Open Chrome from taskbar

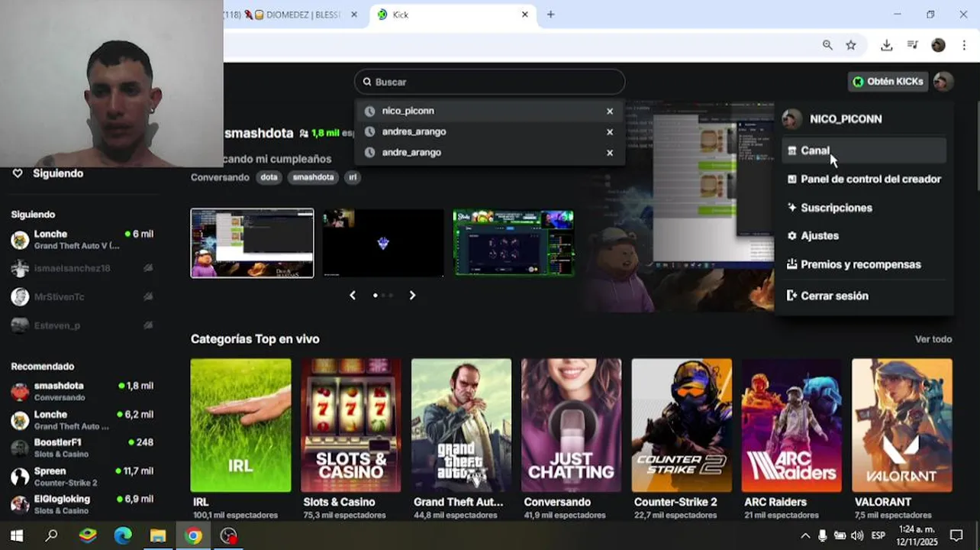pos(193,535)
